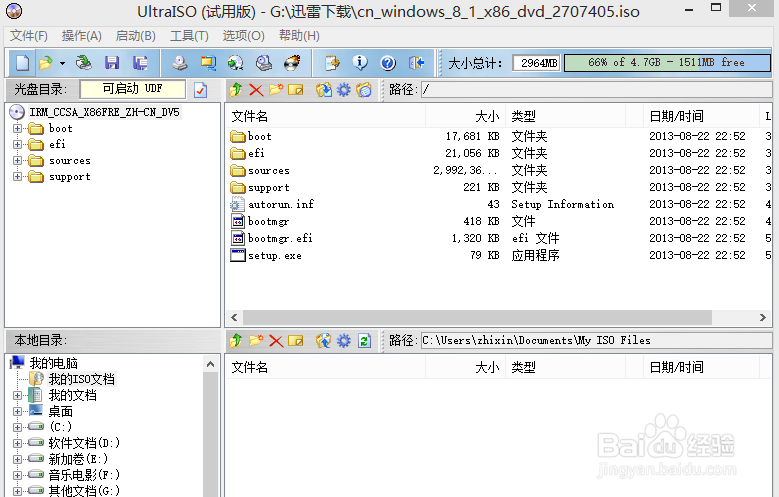Sort ISO list by 大小 column header
This screenshot has height=497, width=779.
point(466,116)
